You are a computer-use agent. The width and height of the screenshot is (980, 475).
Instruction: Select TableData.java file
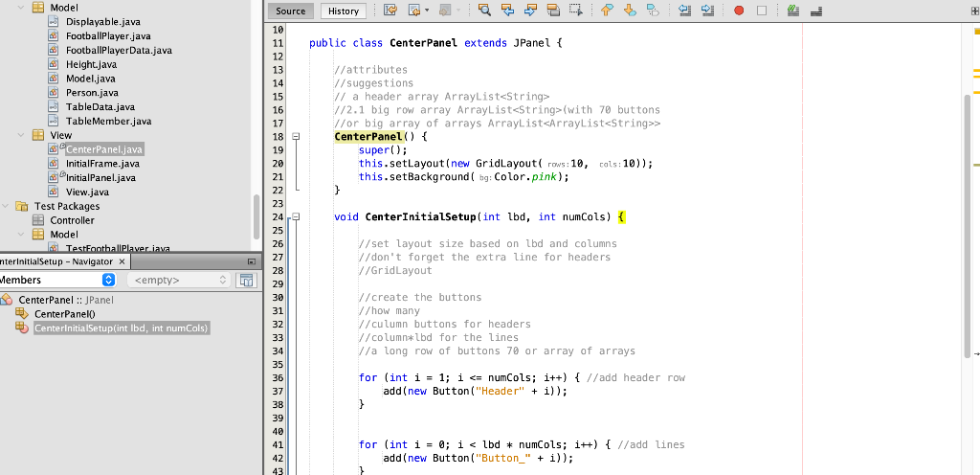pyautogui.click(x=100, y=107)
